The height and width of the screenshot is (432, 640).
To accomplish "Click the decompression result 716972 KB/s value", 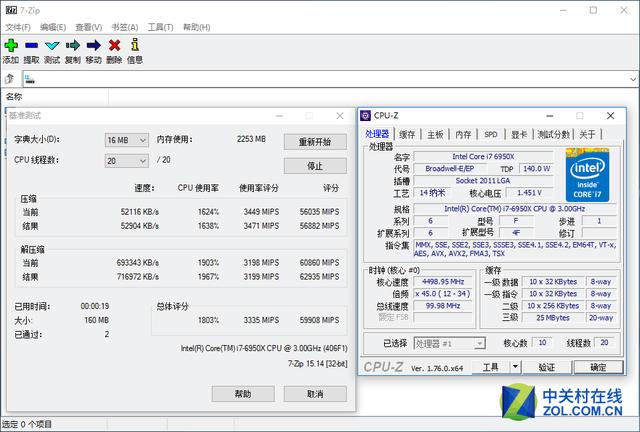I will [138, 277].
